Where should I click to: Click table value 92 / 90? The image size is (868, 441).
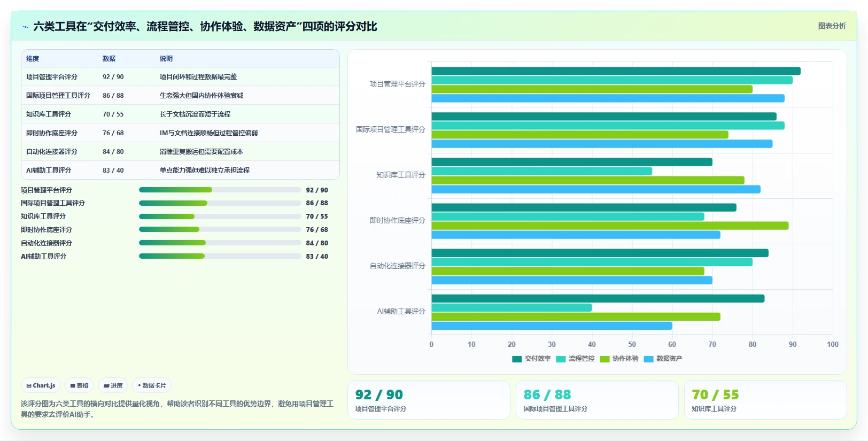tap(113, 77)
